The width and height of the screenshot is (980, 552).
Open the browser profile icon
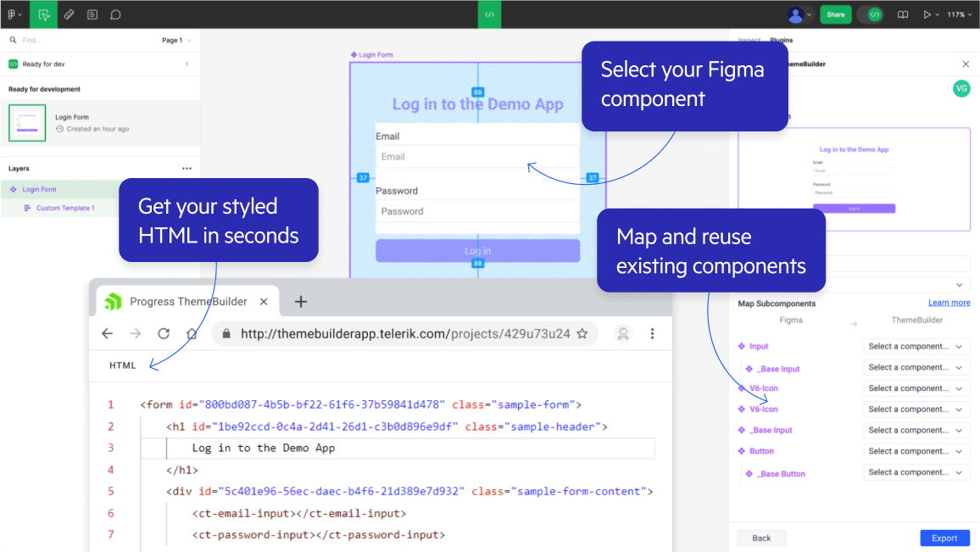tap(622, 334)
